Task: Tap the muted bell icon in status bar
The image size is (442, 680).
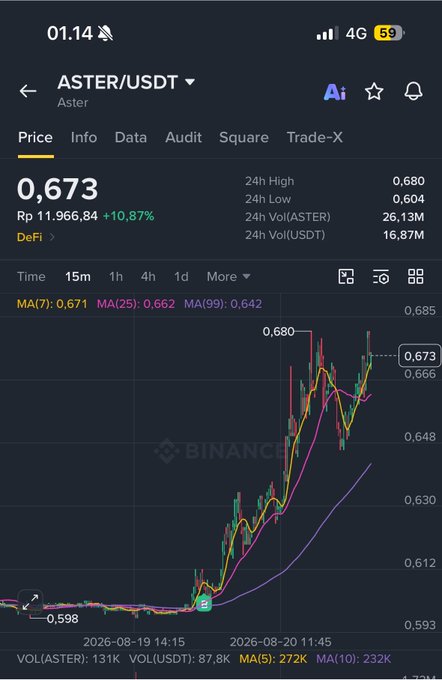Action: point(105,33)
